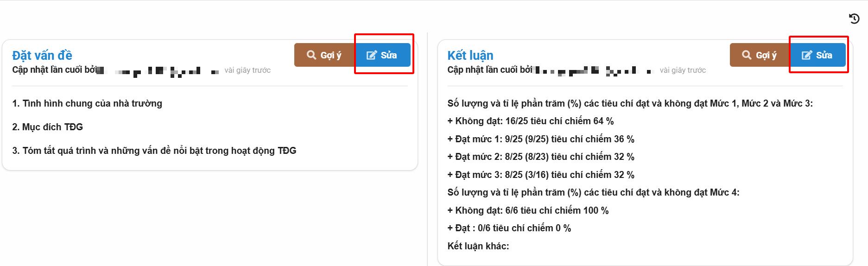Click the Kết luận last-updated timestamp
Image resolution: width=868 pixels, height=266 pixels.
tap(683, 70)
